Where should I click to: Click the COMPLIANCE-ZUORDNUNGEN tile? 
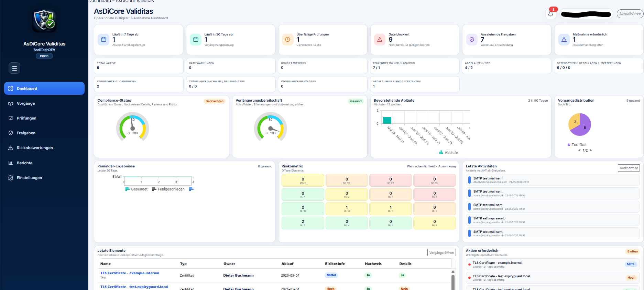pyautogui.click(x=139, y=84)
